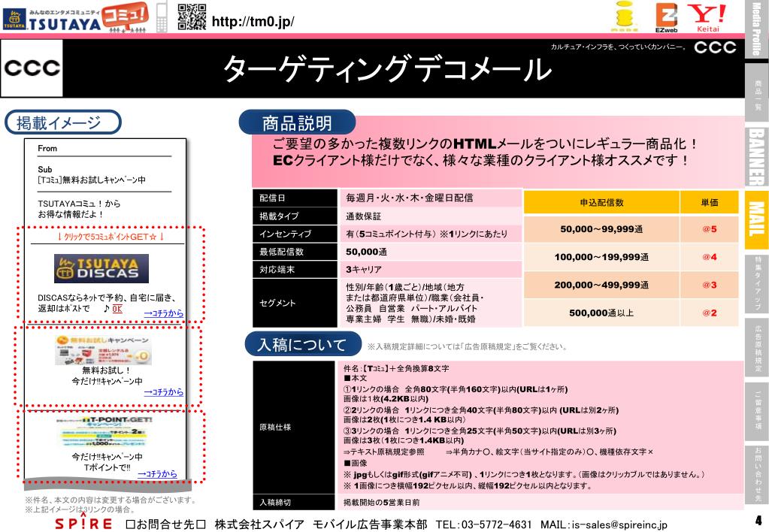
Task: Click the small CCC logo in title bar
Action: (x=715, y=47)
